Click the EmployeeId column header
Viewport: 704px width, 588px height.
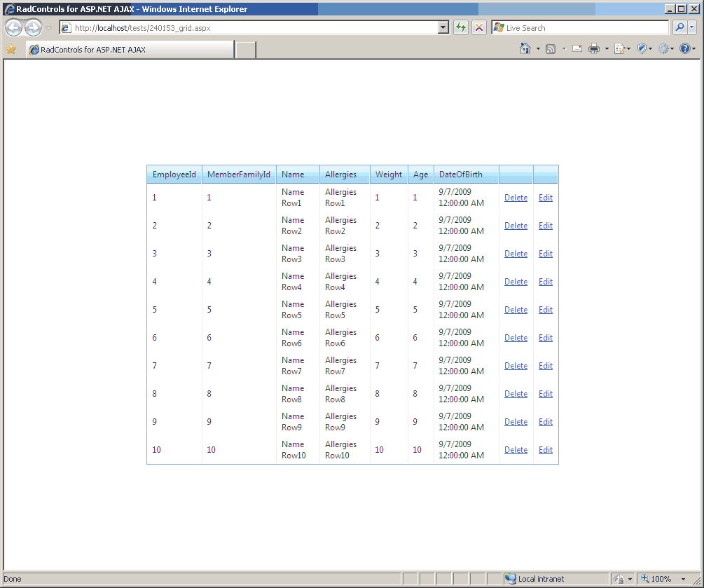coord(174,175)
